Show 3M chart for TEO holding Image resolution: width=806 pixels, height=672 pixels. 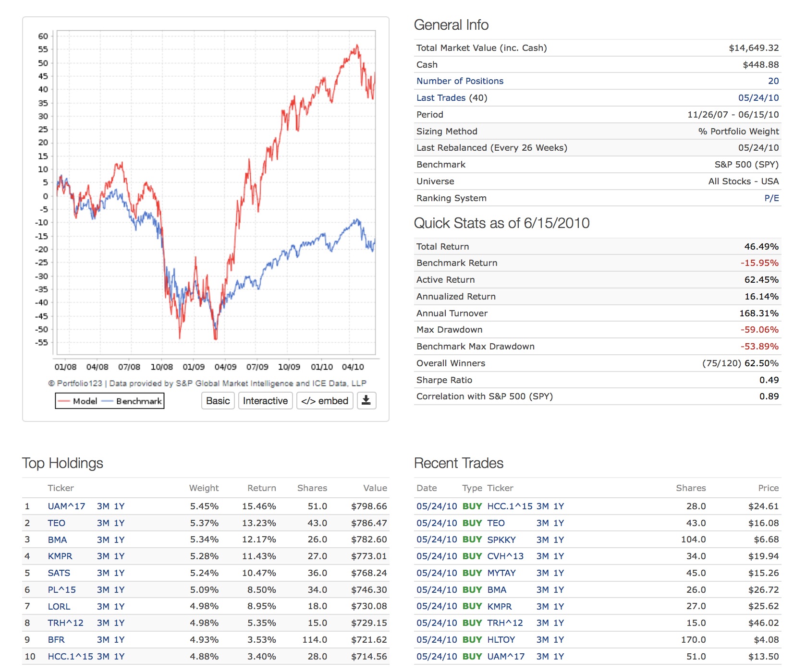[103, 523]
